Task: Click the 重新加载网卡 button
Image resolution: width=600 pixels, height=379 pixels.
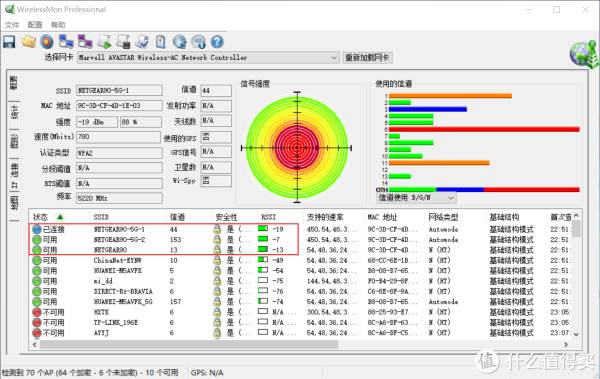Action: click(x=367, y=58)
